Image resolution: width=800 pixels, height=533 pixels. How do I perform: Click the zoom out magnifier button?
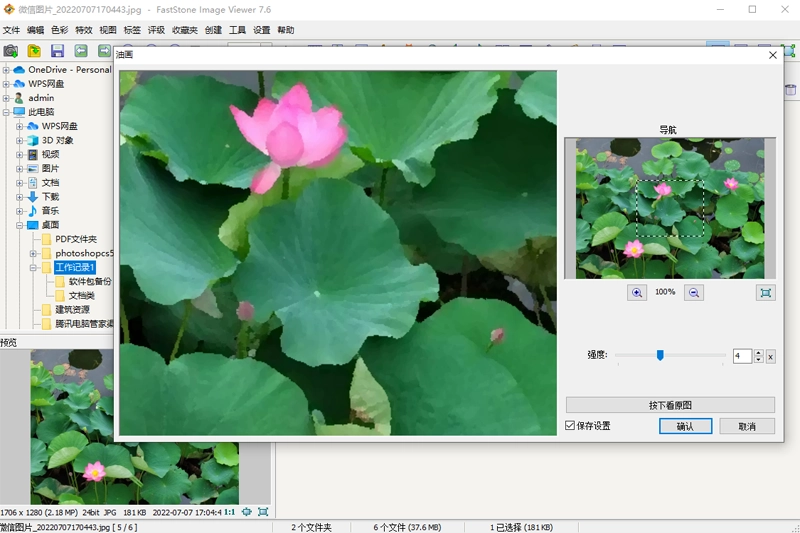[694, 292]
